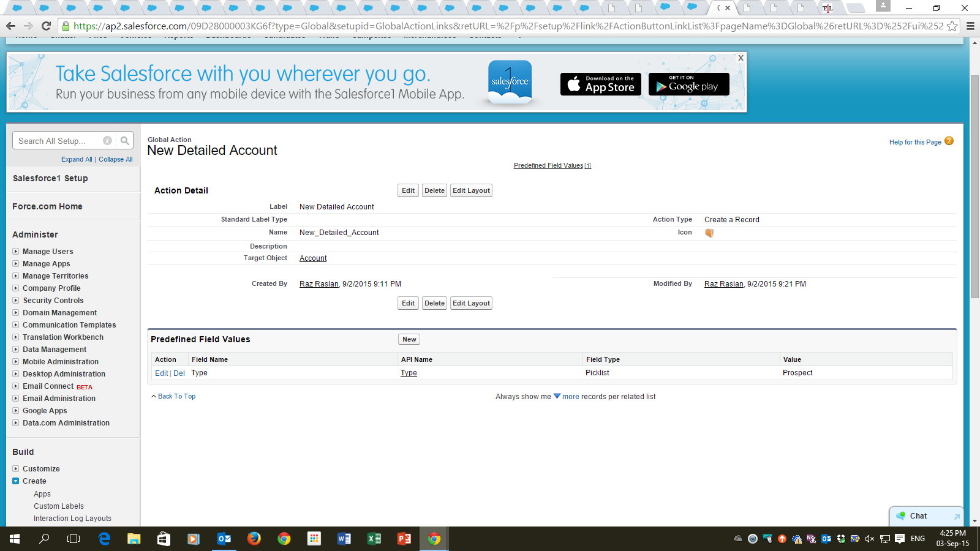
Task: Open the Chat widget
Action: pos(925,516)
